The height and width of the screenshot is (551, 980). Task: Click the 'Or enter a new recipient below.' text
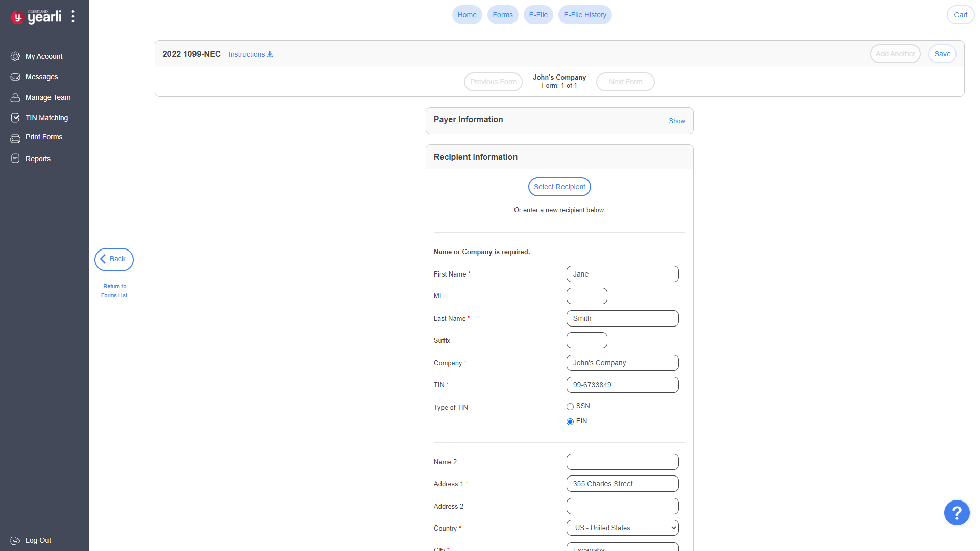pos(559,210)
